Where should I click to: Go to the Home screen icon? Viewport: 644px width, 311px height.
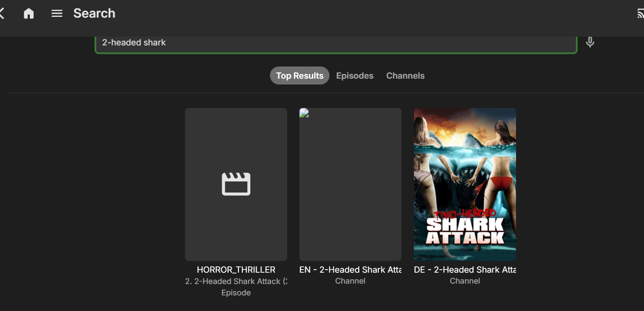point(29,14)
